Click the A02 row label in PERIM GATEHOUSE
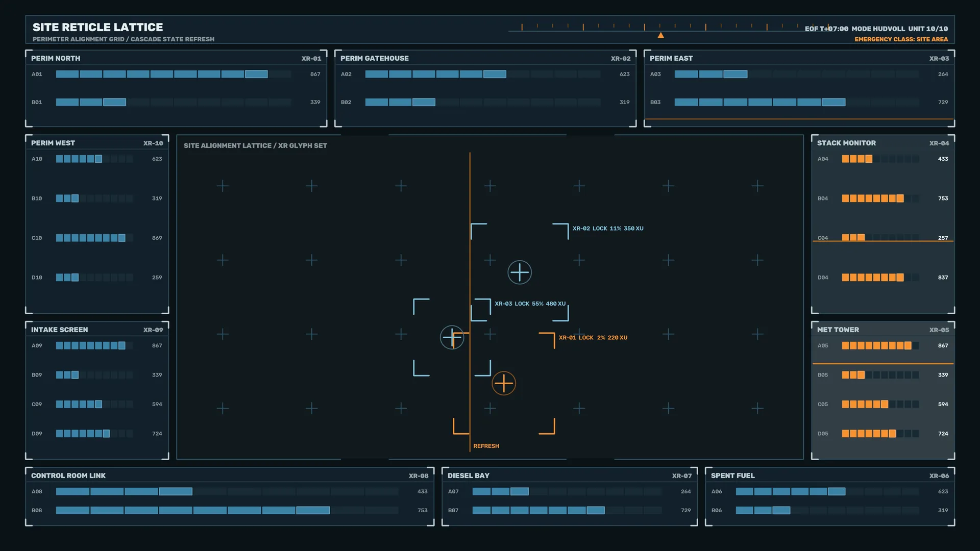This screenshot has height=551, width=980. point(346,74)
